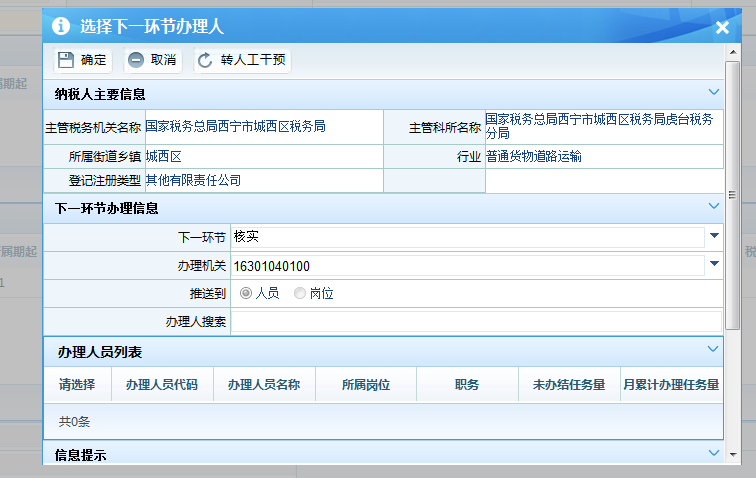Click the 城西区 street value
Image resolution: width=756 pixels, height=478 pixels.
coord(163,156)
